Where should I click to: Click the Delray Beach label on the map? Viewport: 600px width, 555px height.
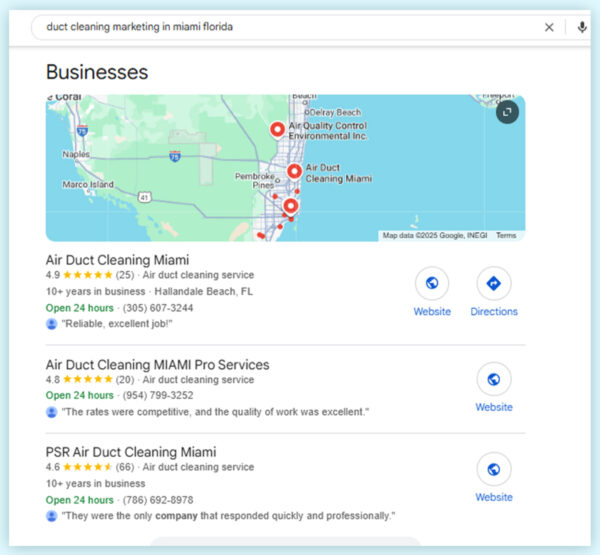click(x=335, y=113)
